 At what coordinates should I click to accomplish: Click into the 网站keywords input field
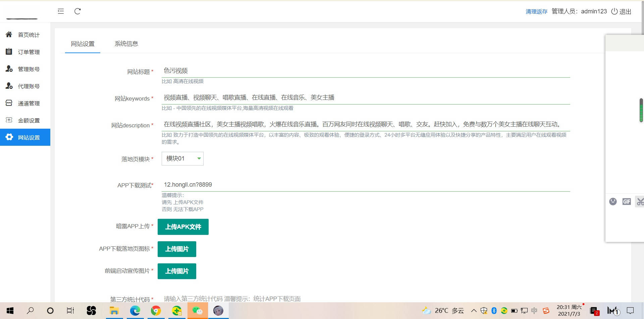click(366, 98)
